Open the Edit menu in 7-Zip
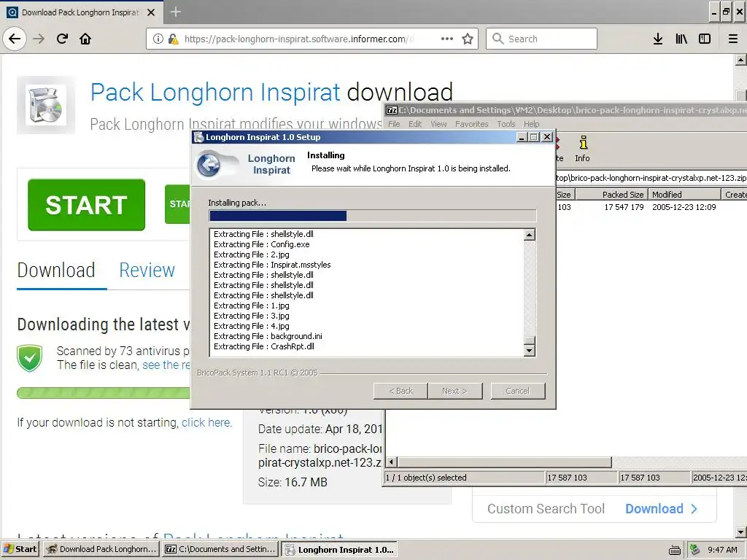Image resolution: width=747 pixels, height=560 pixels. click(x=415, y=124)
